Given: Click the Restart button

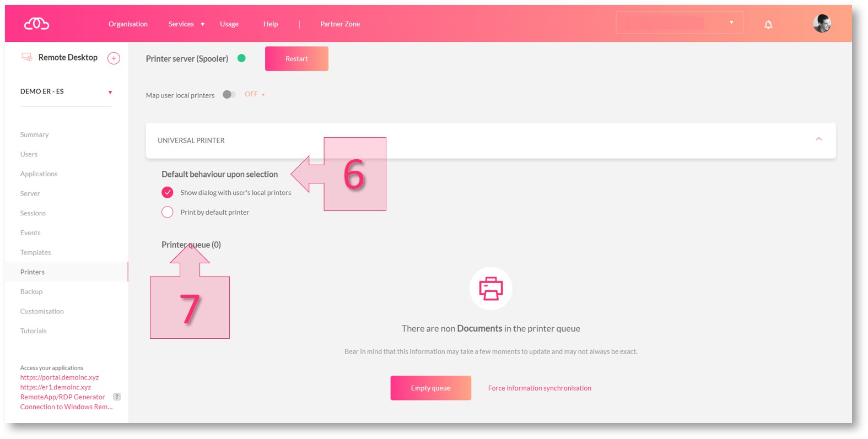Looking at the screenshot, I should 296,58.
